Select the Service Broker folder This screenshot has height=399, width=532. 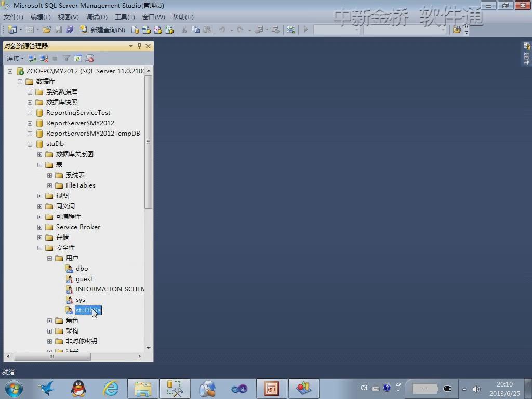(x=78, y=227)
